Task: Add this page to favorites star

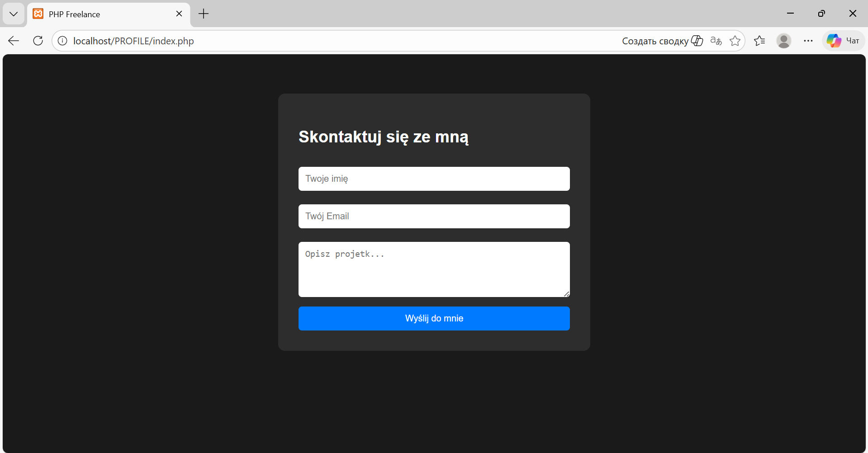Action: 735,41
